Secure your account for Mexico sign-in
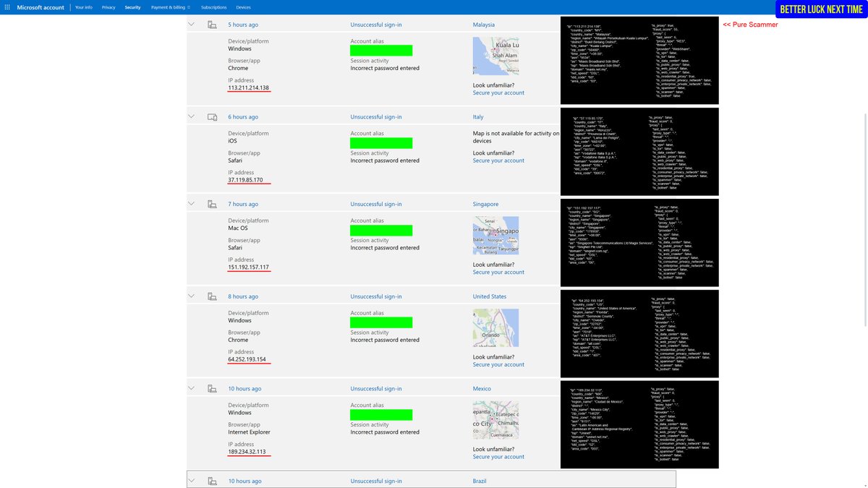868x488 pixels. click(498, 457)
